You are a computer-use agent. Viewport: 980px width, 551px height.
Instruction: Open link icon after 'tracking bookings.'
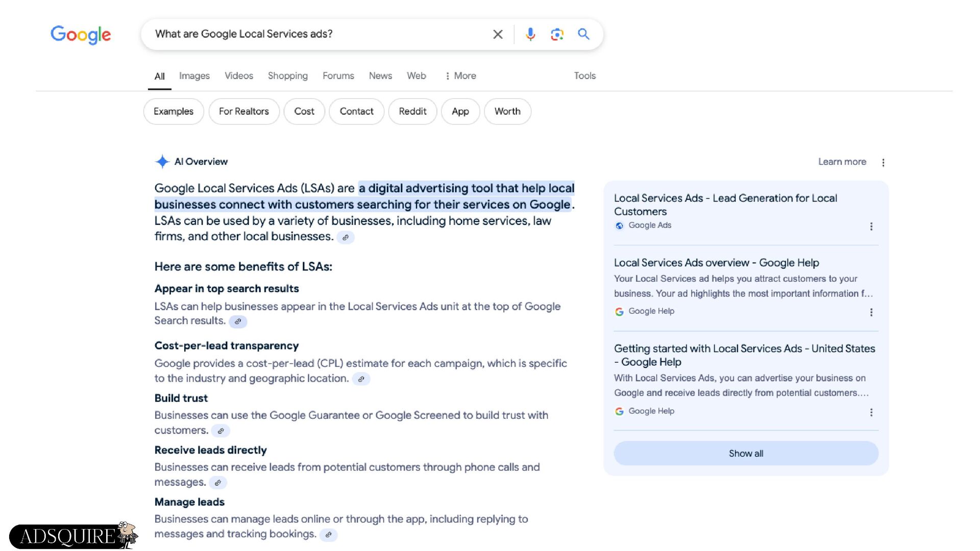click(328, 535)
